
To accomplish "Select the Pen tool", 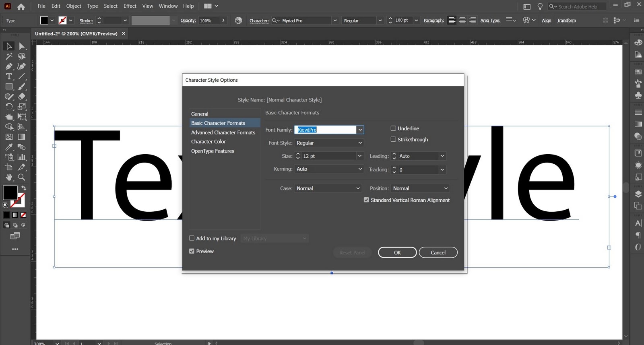I will pos(9,66).
